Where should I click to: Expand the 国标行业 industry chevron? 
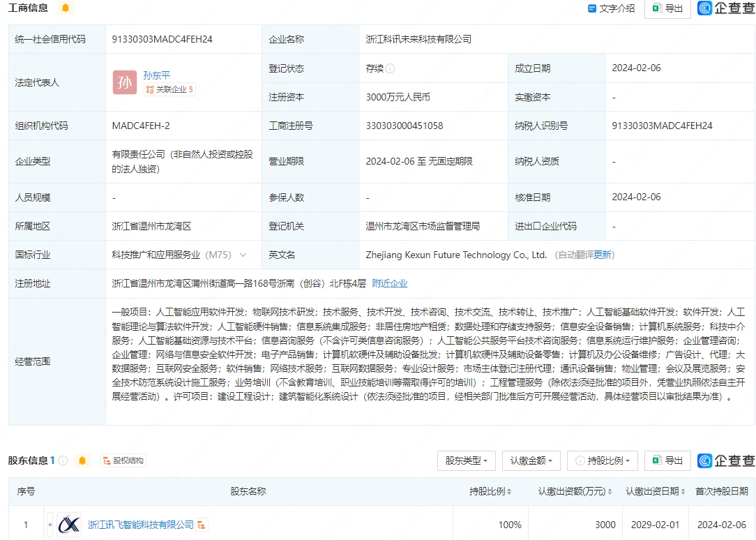243,255
